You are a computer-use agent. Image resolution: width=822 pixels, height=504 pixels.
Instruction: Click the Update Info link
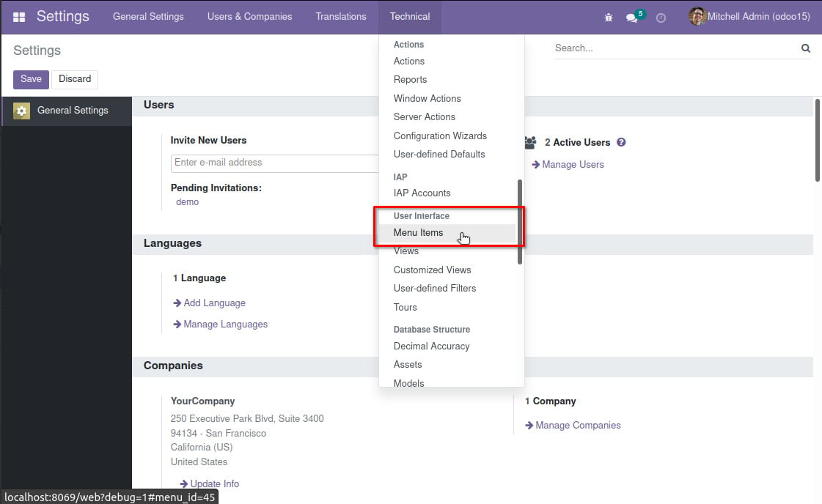(209, 483)
